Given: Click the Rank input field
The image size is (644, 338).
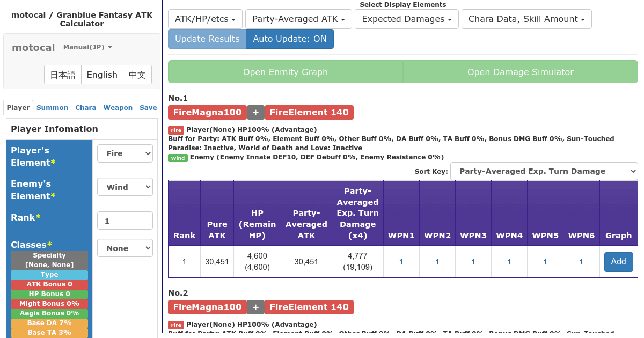Looking at the screenshot, I should tap(125, 221).
